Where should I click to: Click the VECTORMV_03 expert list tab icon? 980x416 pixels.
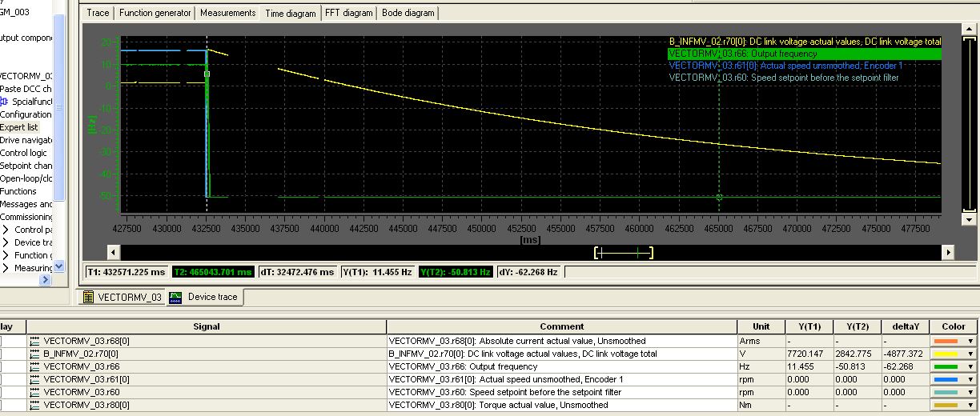[89, 297]
